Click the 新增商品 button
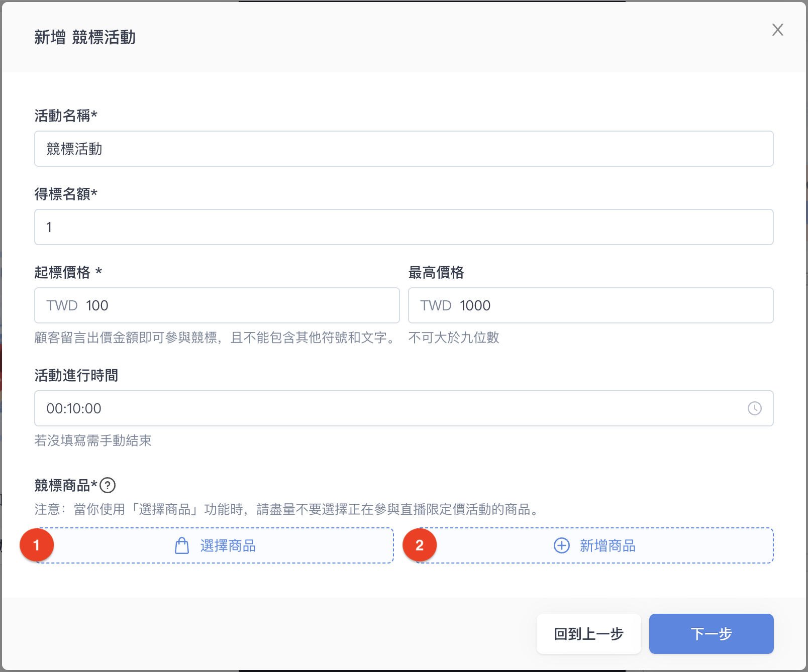 click(595, 545)
